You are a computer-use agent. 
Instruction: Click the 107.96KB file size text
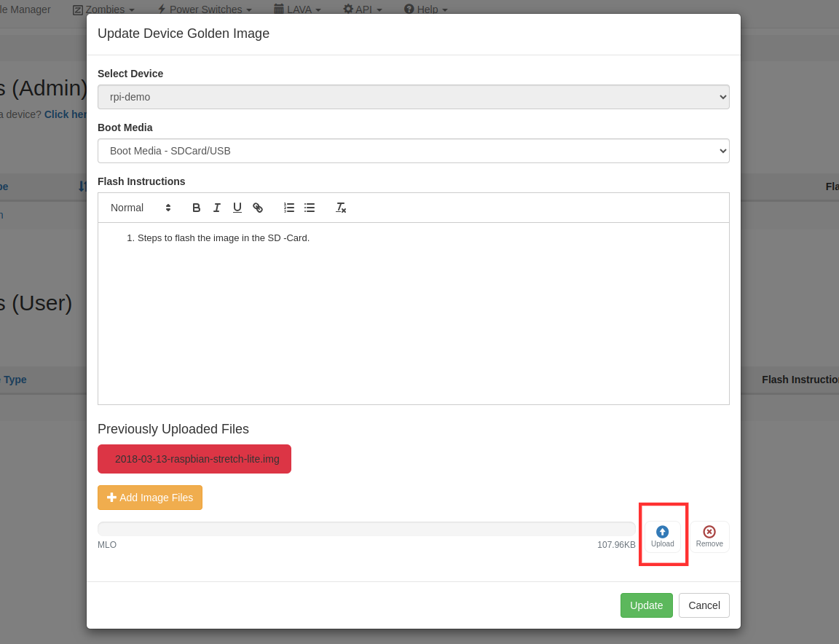[x=616, y=545]
